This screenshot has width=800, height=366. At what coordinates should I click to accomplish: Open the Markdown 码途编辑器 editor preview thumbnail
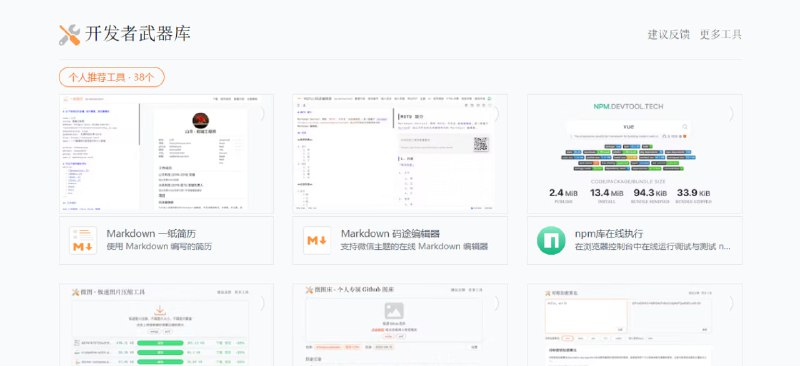[x=400, y=154]
